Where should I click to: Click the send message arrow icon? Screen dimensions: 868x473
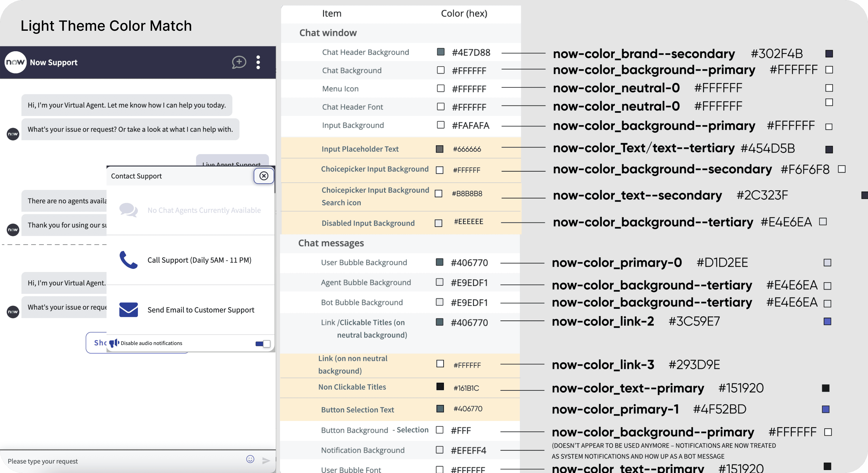[x=266, y=461]
